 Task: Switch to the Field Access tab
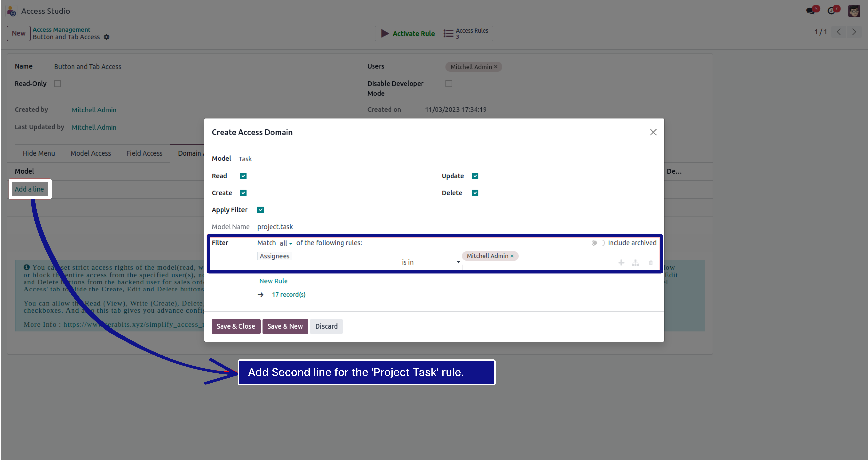click(x=144, y=153)
